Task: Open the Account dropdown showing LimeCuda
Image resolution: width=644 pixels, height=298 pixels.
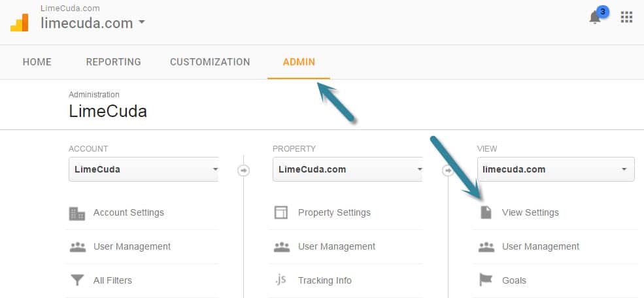Action: point(143,169)
